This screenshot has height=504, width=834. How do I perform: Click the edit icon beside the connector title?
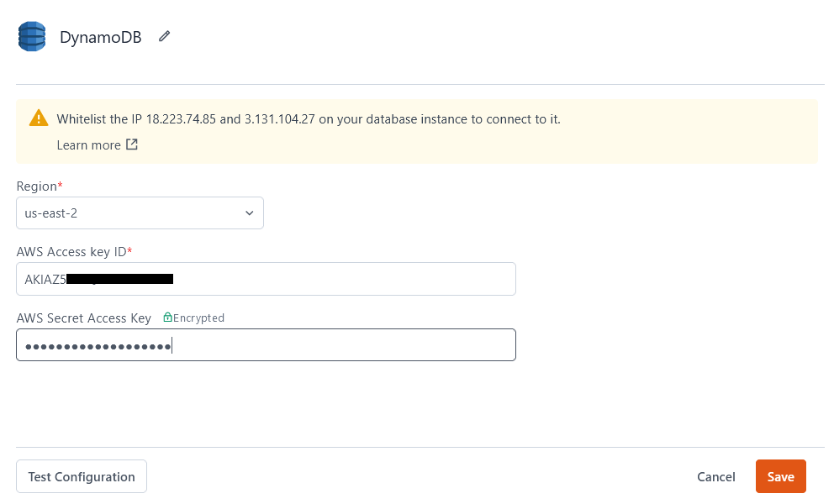pos(163,36)
